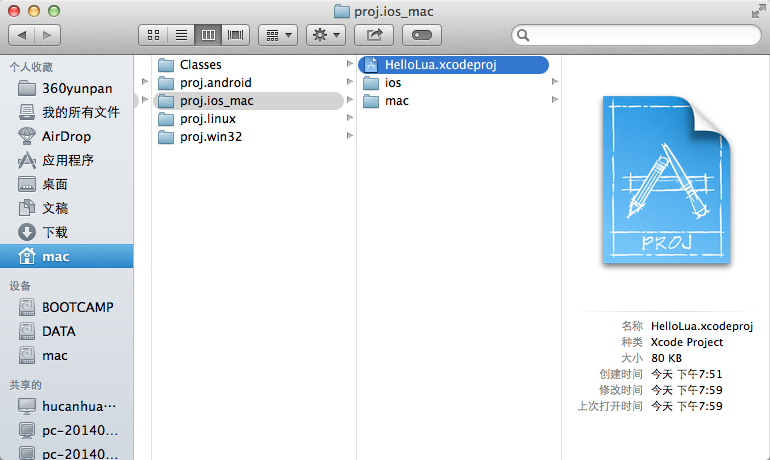Select the mac folder in the third column
The width and height of the screenshot is (770, 460).
[x=453, y=101]
